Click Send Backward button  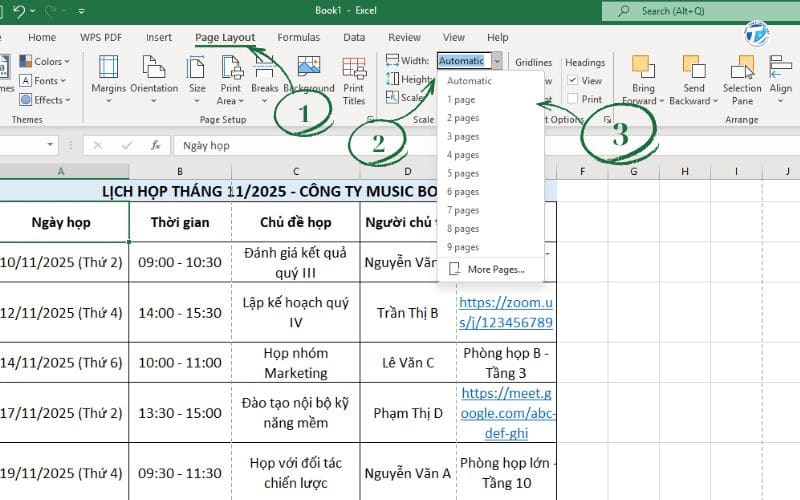pyautogui.click(x=694, y=74)
